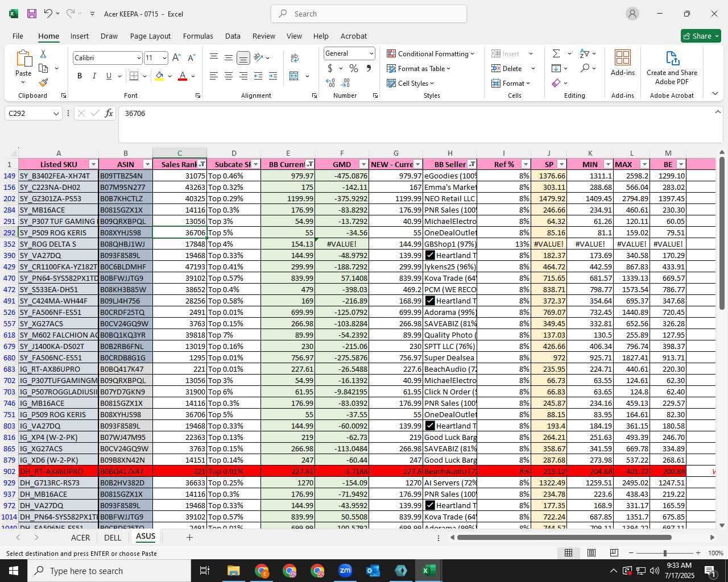Open filter dropdown on Sales Rank column
This screenshot has height=582, width=728.
[202, 164]
